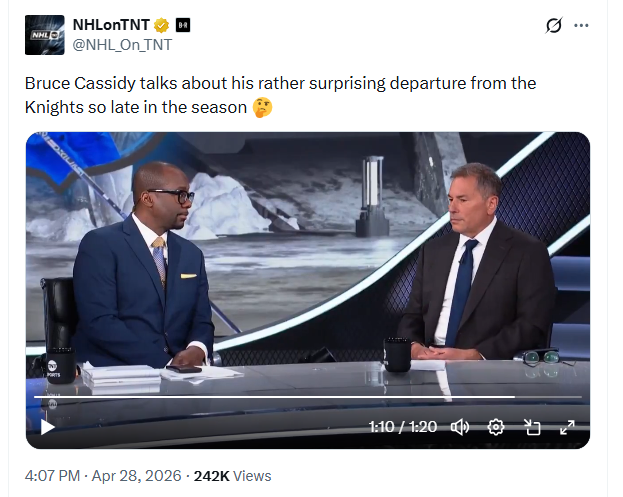The image size is (623, 497).
Task: Open NHLonTNT profile avatar
Action: pyautogui.click(x=46, y=34)
